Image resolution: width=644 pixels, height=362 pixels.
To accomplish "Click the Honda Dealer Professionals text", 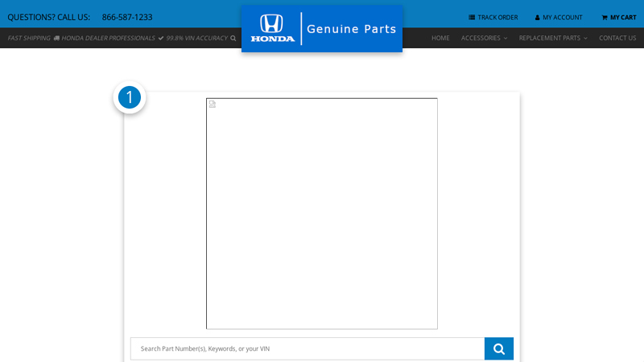I will point(108,38).
